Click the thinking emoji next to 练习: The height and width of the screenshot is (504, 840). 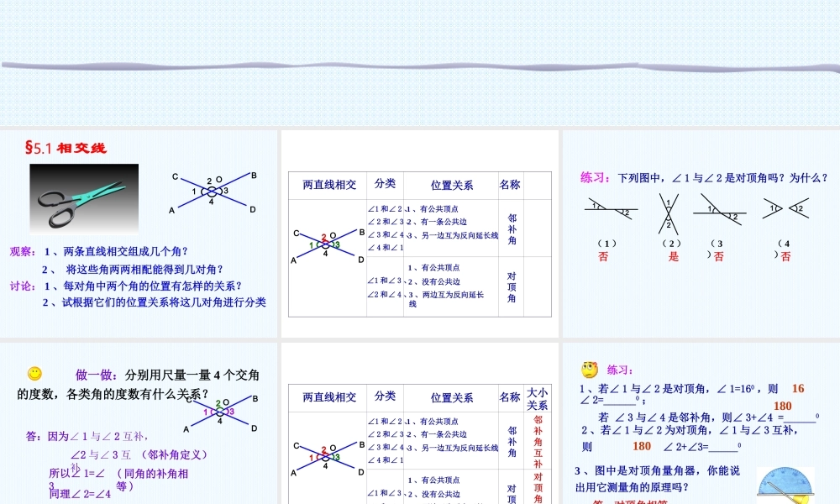[x=590, y=370]
